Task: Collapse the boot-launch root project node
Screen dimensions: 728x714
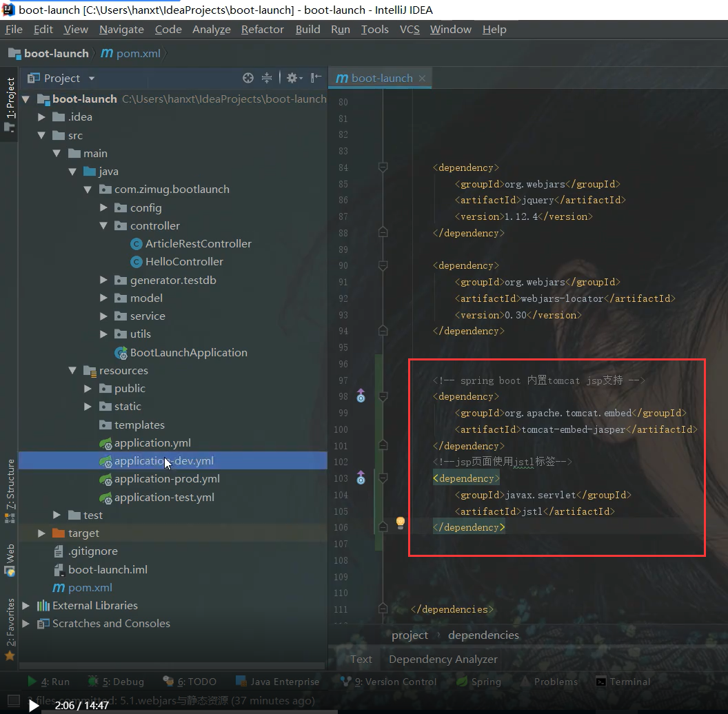Action: [26, 99]
